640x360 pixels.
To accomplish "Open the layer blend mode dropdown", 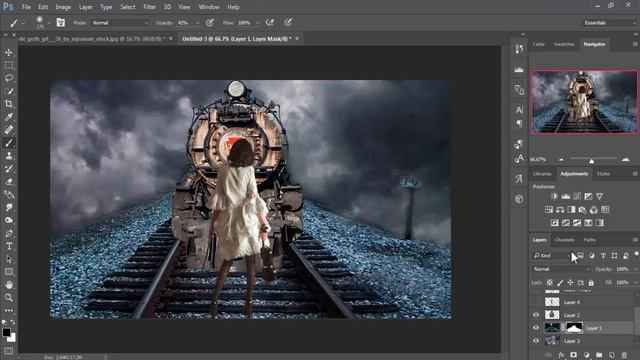I will point(561,269).
